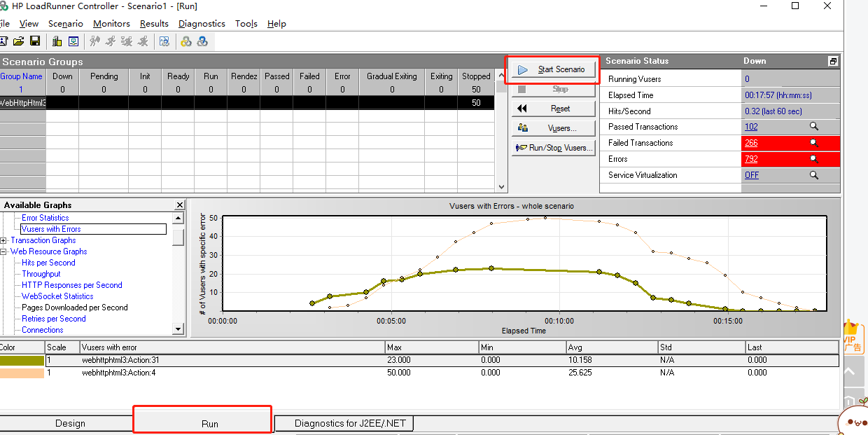Click the blue rings toolbar icon

(x=202, y=41)
